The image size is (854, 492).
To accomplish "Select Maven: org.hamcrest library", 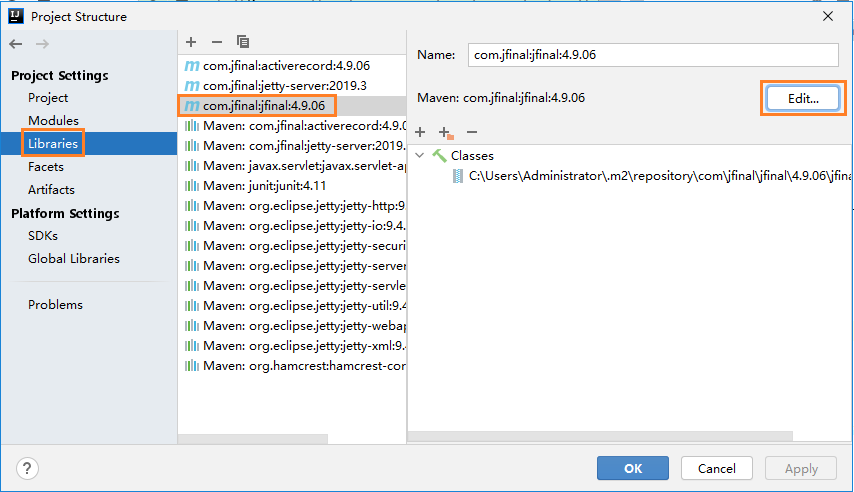I will [292, 366].
